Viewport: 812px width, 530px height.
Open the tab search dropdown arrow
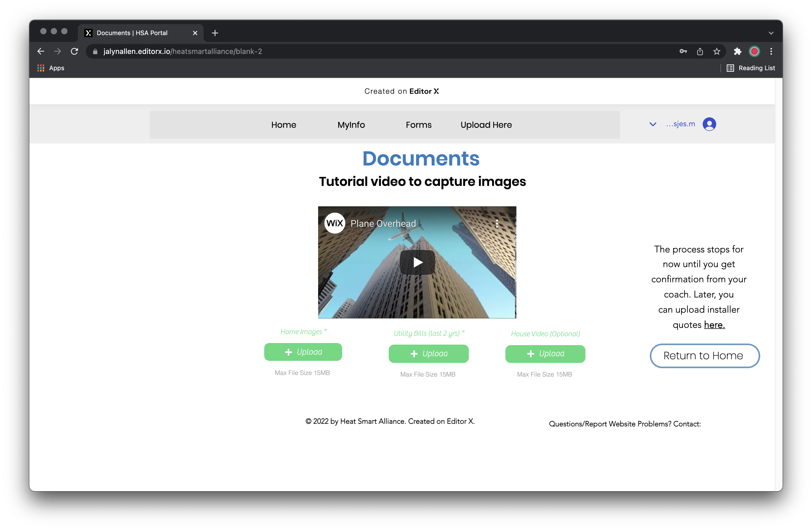click(771, 33)
